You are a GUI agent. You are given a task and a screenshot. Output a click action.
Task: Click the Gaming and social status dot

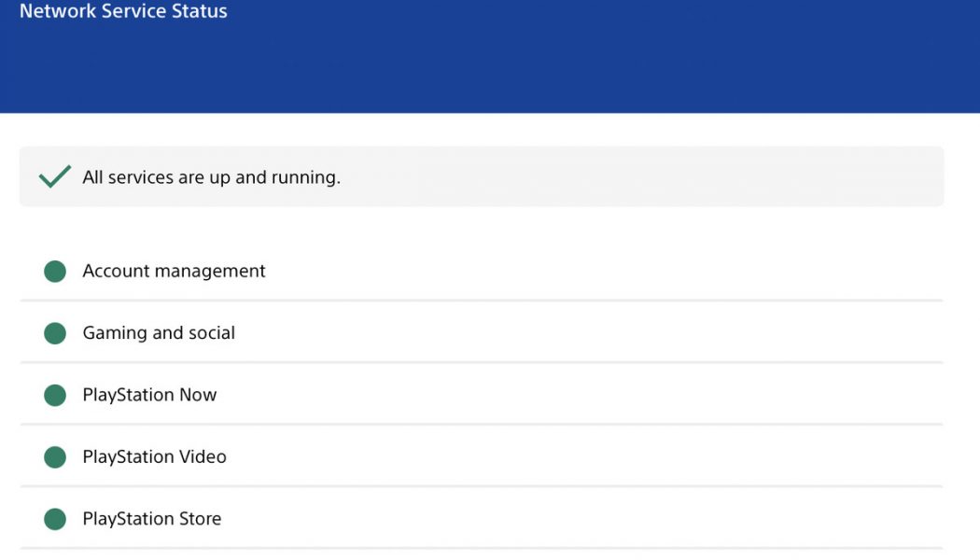pos(55,333)
